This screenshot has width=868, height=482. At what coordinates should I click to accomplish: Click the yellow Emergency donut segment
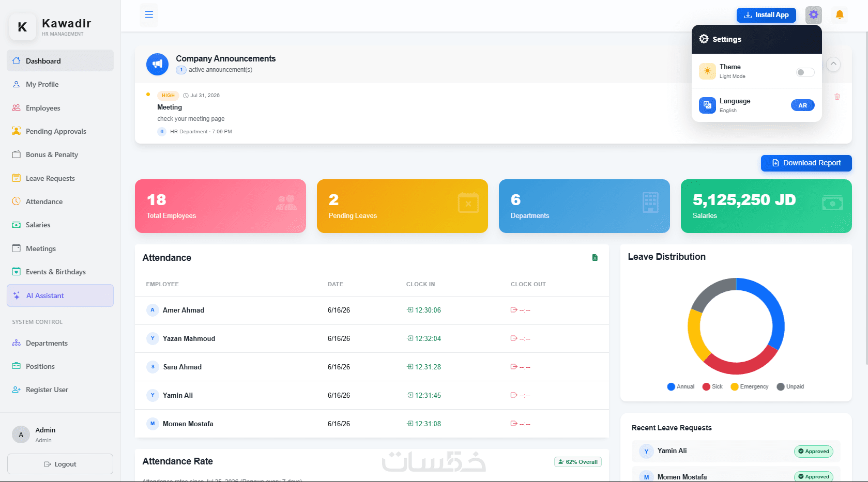tap(695, 336)
